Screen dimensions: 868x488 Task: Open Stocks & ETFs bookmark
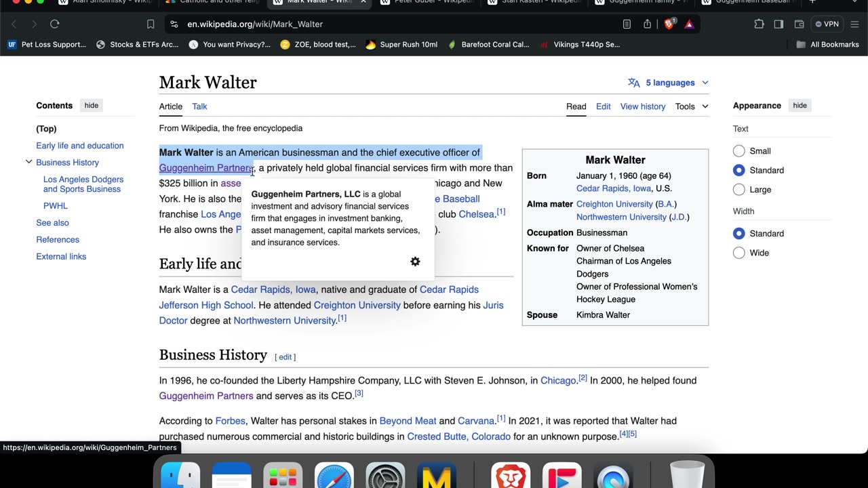pos(138,45)
